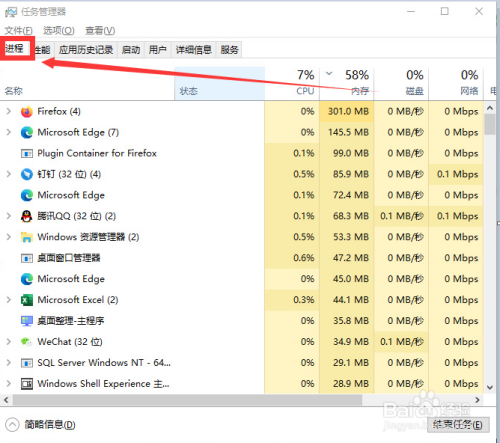Click the horizontal scrollbar left arrow
500x443 pixels.
tap(6, 400)
